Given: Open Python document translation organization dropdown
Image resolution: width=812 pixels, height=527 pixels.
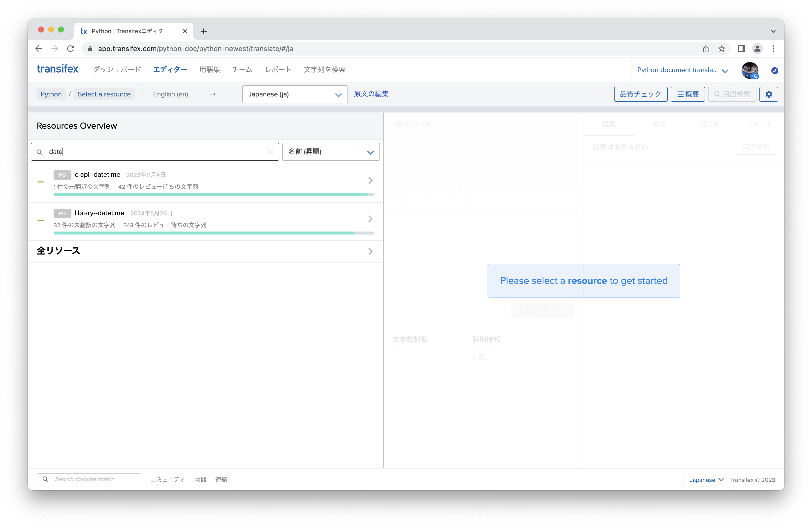Looking at the screenshot, I should coord(682,70).
